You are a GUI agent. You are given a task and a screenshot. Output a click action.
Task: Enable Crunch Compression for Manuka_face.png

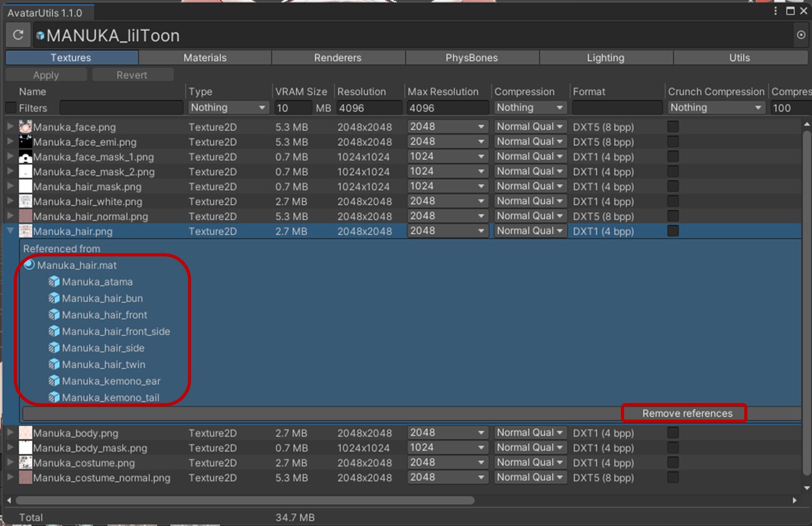point(673,127)
